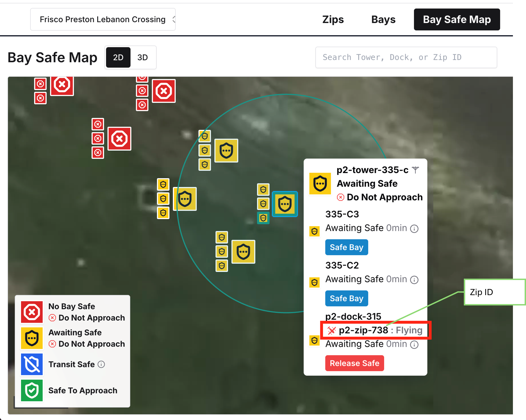Click the 335-C2 small yellow shield status icon
The image size is (526, 420).
(x=315, y=282)
